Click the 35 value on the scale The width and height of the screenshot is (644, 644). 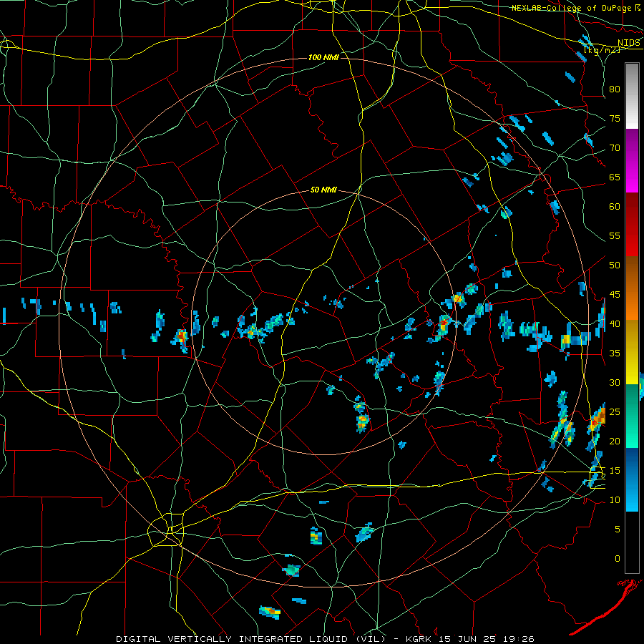[x=615, y=353]
